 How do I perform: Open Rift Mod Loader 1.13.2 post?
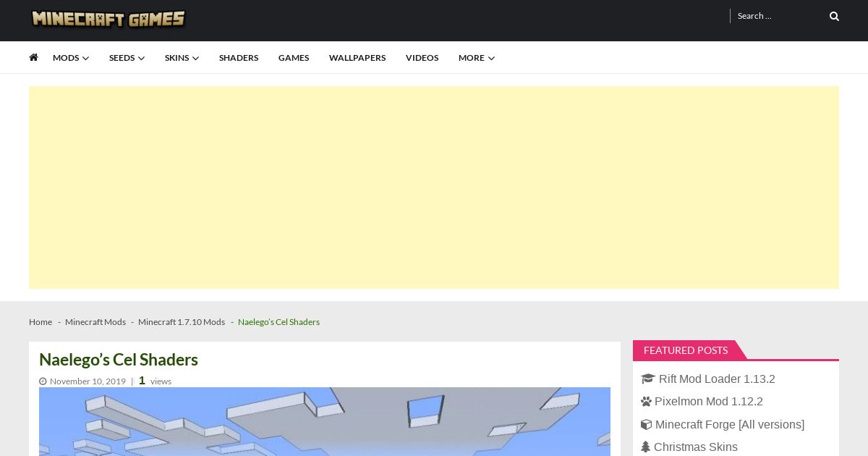tap(717, 379)
